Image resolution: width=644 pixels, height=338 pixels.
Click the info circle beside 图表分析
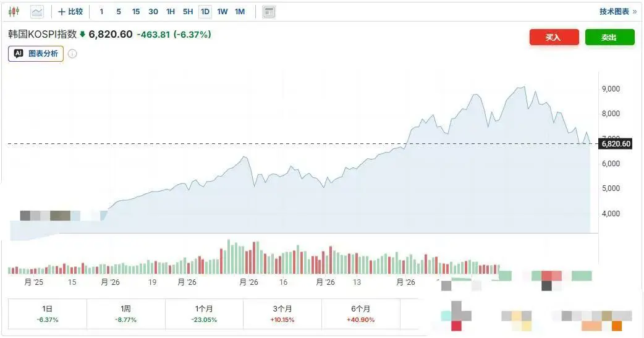click(x=72, y=54)
